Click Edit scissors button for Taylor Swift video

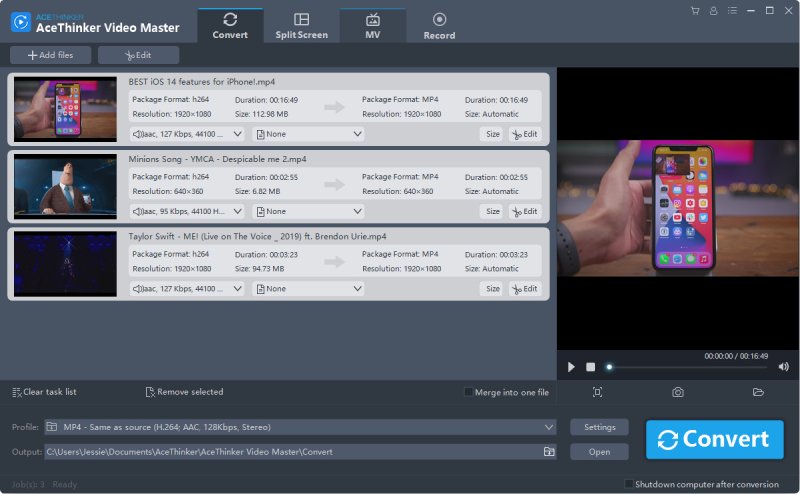point(525,289)
